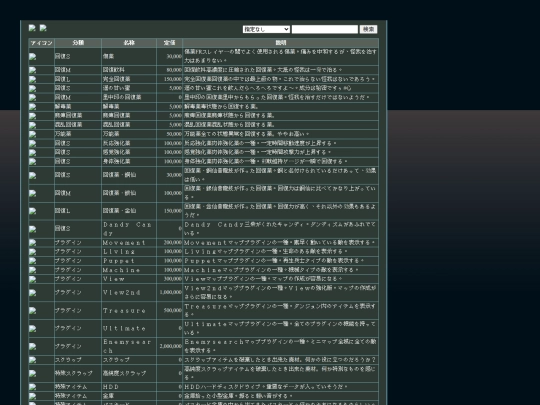Select the 完全回復薬 name cell
The image size is (540, 405).
(x=129, y=79)
